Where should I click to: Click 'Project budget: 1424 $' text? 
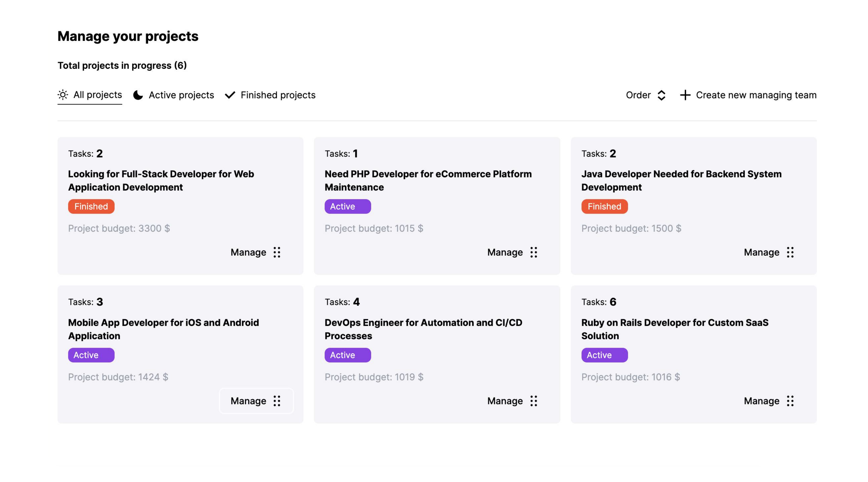[118, 377]
